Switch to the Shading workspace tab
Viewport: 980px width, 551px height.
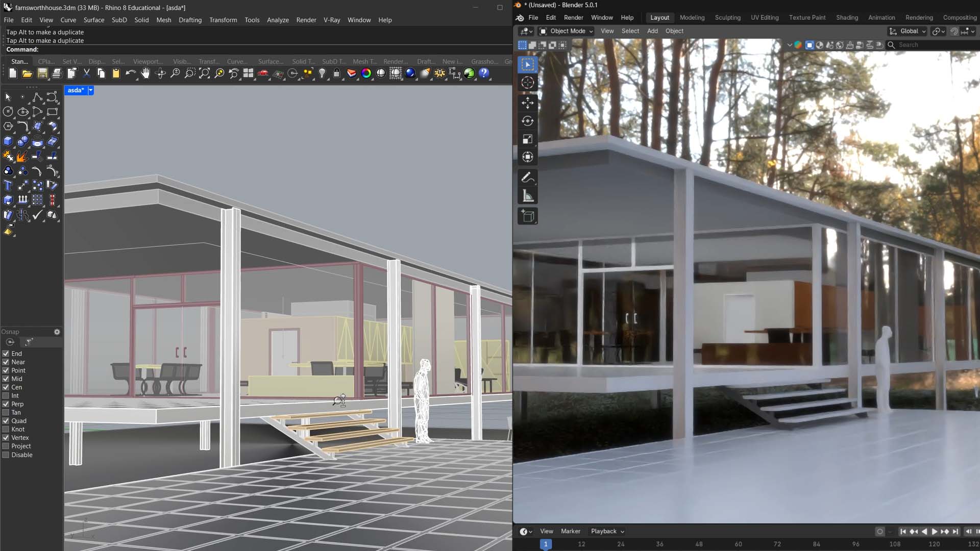[x=847, y=17]
